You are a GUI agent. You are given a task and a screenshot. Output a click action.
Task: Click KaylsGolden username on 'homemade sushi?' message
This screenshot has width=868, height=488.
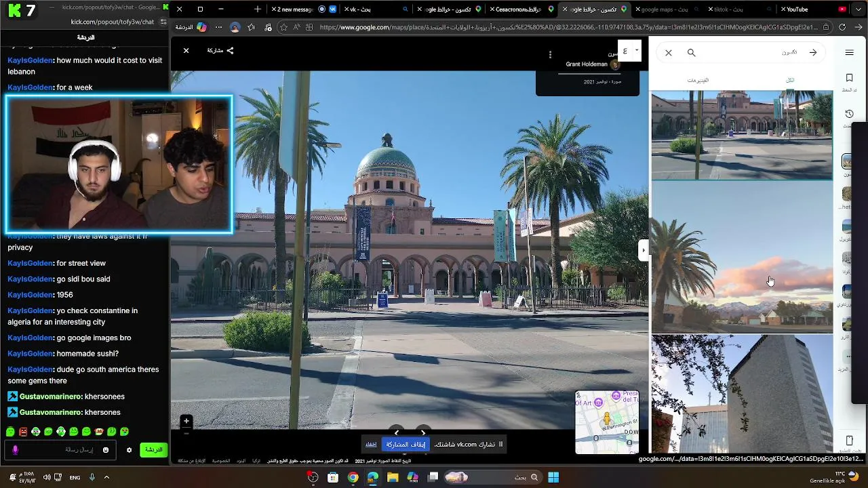point(31,354)
